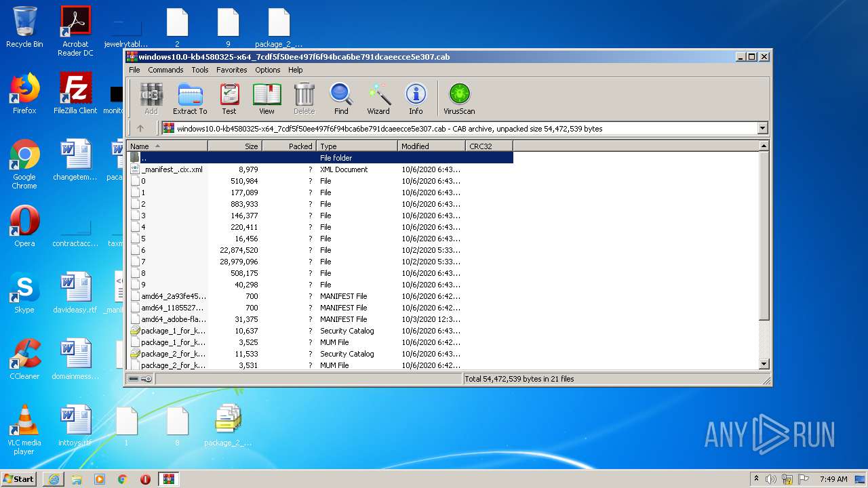Select the 3,525-byte package_1 MUM file
This screenshot has width=868, height=488.
tap(320, 342)
